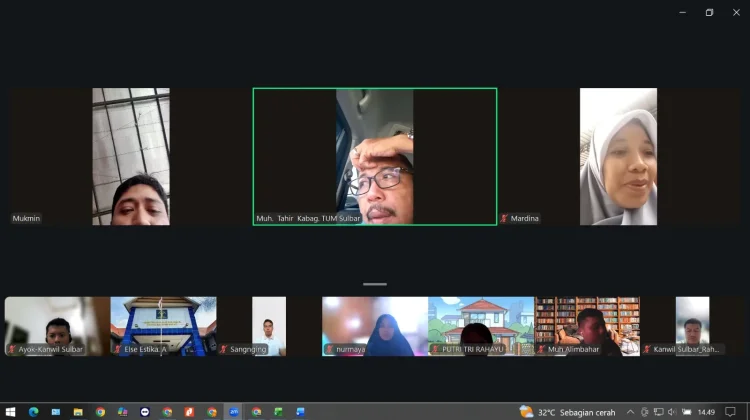Select Ayok-Kanwil Sulbar participant thumbnail
Screen dimensions: 750x420
[57, 326]
